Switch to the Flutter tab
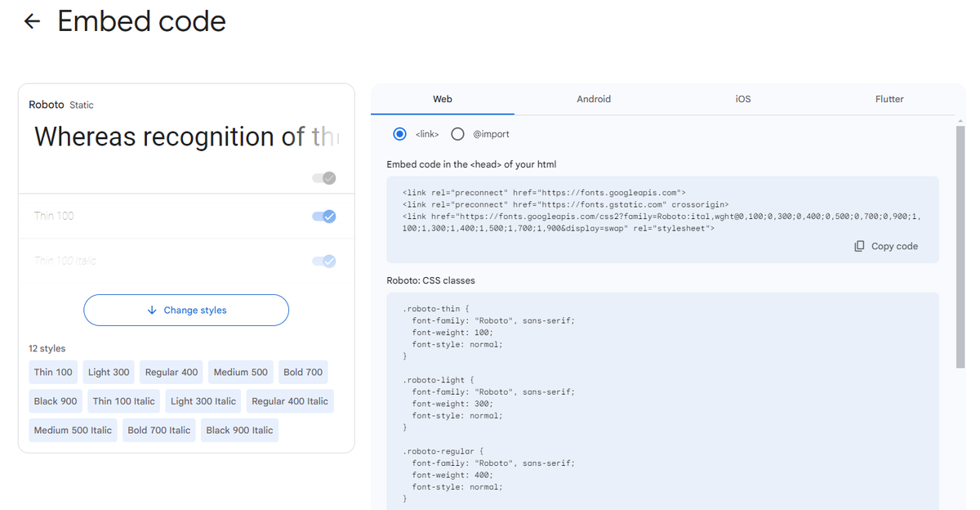 pos(889,99)
